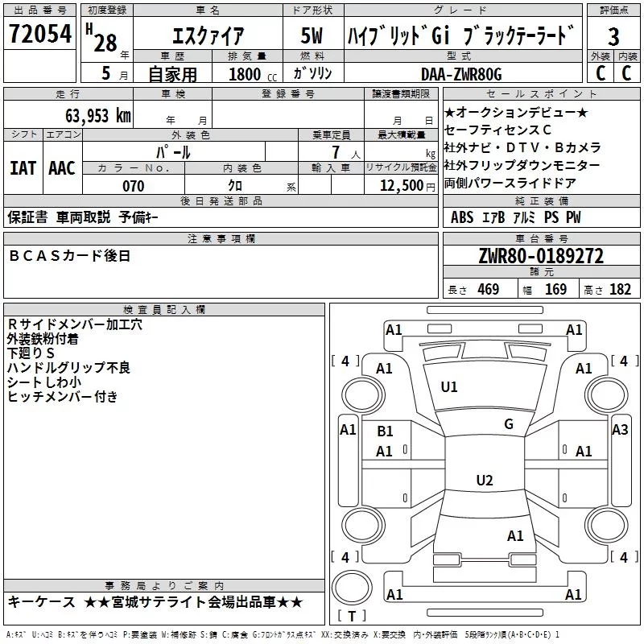
Task: Click the U2 dent mark on the roof
Action: point(485,480)
